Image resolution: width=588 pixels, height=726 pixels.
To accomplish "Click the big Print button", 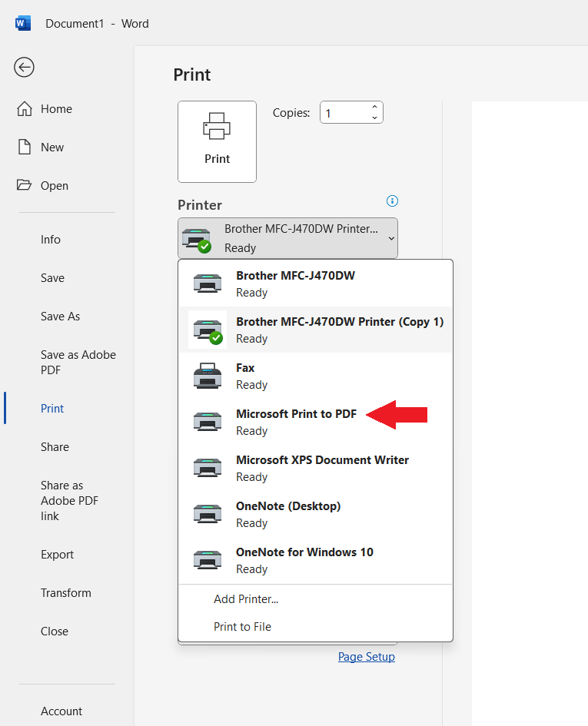I will click(217, 141).
